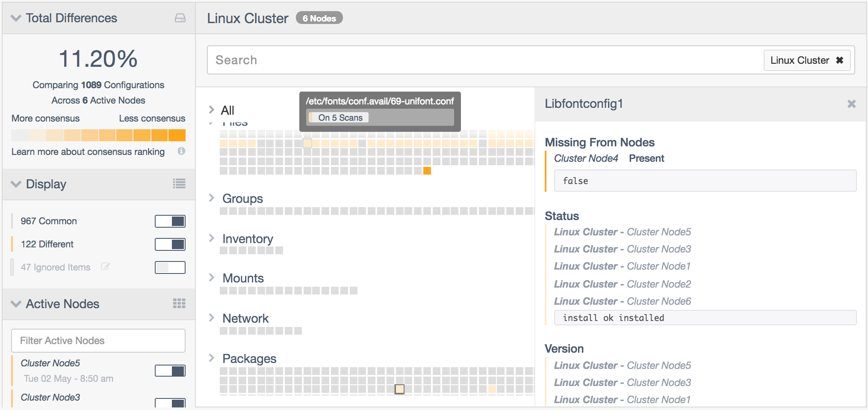Screen dimensions: 868x410
Task: Click the 'false' value box
Action: pyautogui.click(x=705, y=181)
